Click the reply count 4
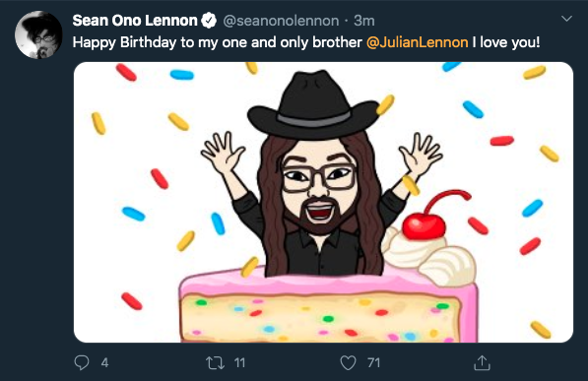Viewport: 588px width, 381px height. point(104,362)
